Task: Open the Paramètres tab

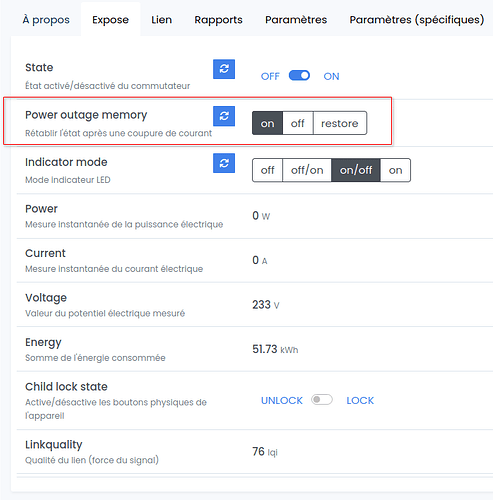Action: [296, 20]
